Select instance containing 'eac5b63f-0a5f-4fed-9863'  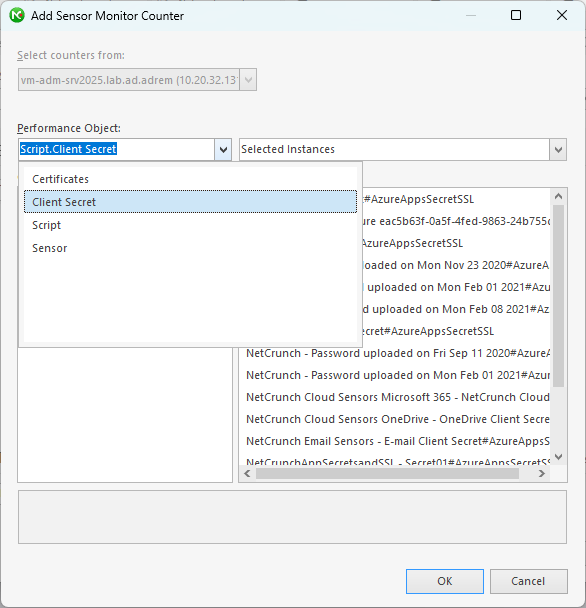pyautogui.click(x=456, y=221)
